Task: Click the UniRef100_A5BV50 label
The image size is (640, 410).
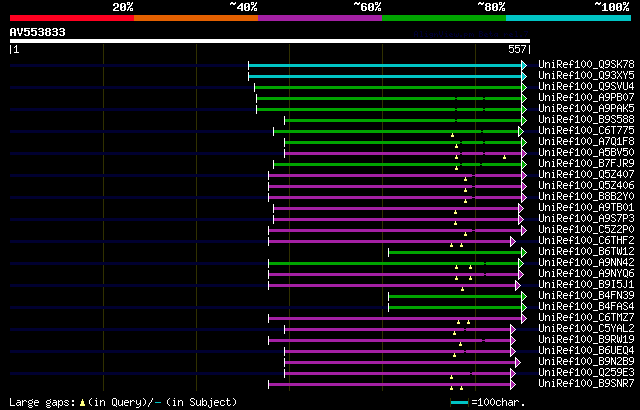Action: point(586,153)
